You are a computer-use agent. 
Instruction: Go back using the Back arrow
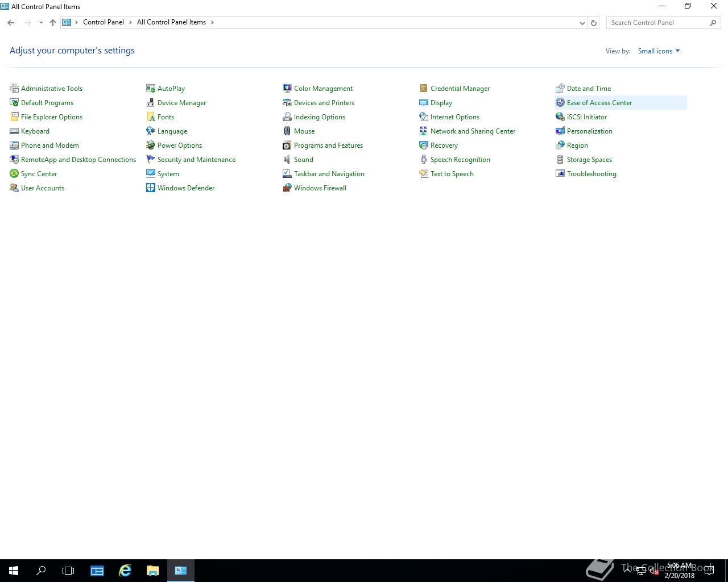coord(11,23)
